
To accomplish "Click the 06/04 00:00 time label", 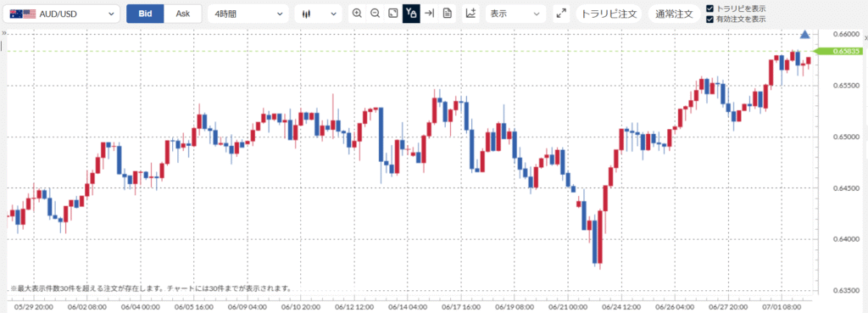I will (x=142, y=306).
